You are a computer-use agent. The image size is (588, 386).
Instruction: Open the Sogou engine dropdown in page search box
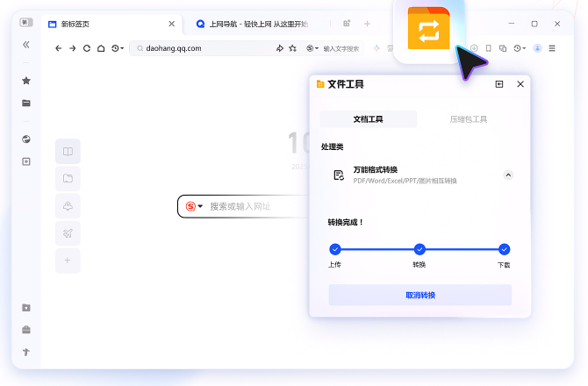194,206
